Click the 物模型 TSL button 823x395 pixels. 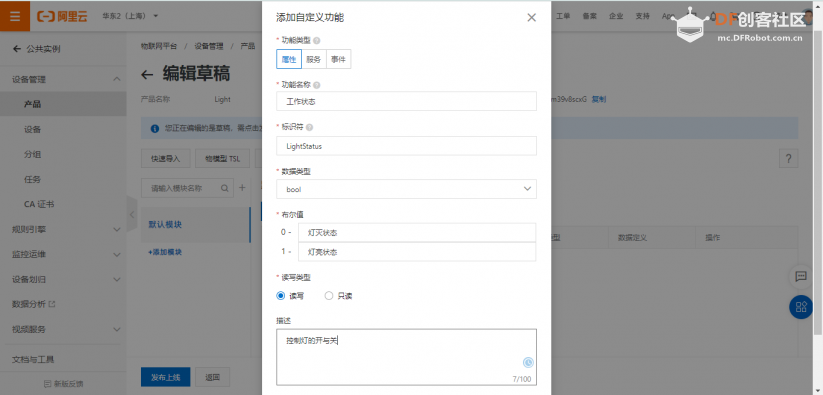[x=223, y=158]
